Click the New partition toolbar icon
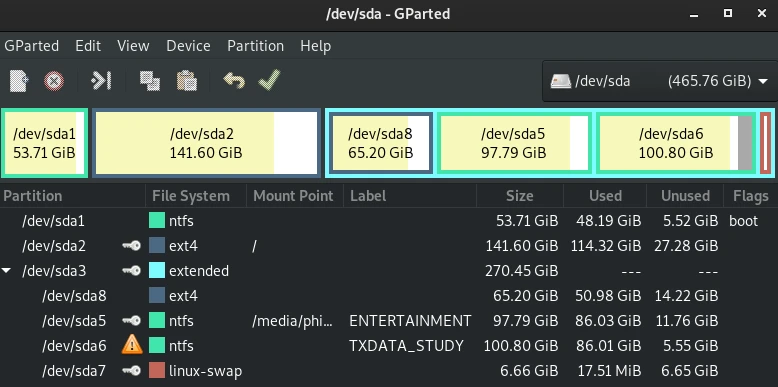Screen dimensions: 778x387 point(19,80)
